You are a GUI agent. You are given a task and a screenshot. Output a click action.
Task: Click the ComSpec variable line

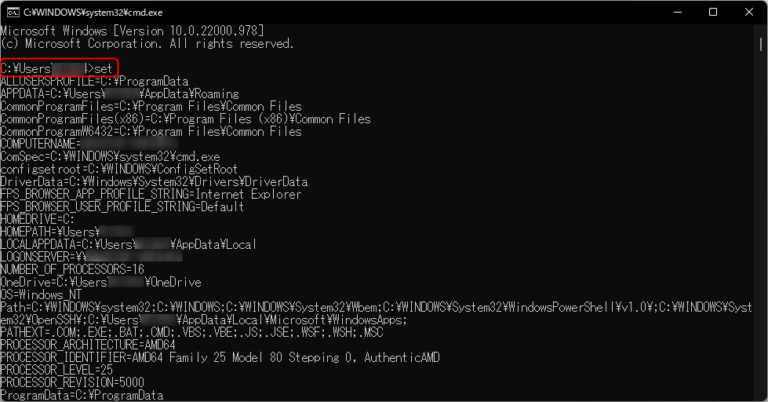pyautogui.click(x=110, y=157)
